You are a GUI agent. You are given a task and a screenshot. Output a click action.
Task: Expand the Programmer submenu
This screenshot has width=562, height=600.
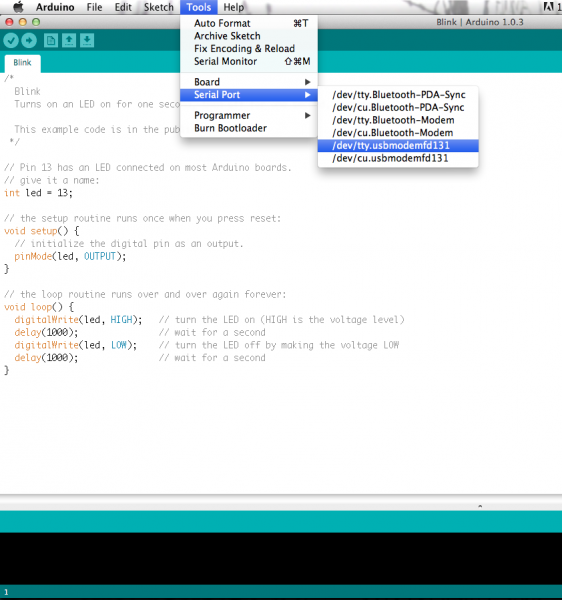pos(249,115)
